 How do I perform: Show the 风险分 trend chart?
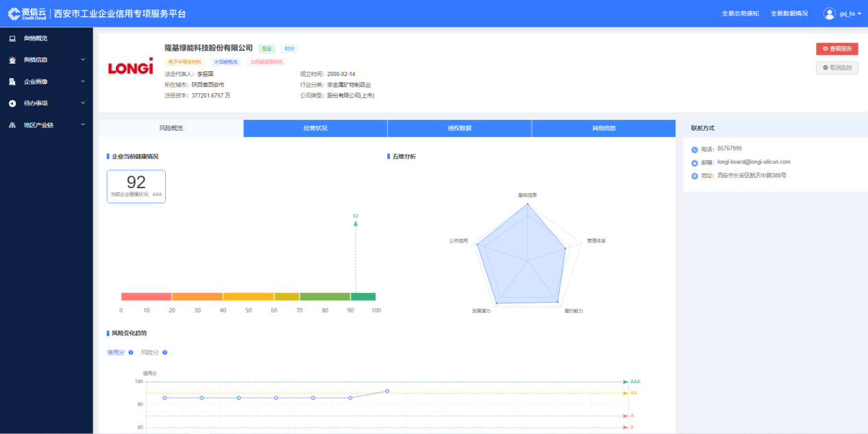coord(149,353)
